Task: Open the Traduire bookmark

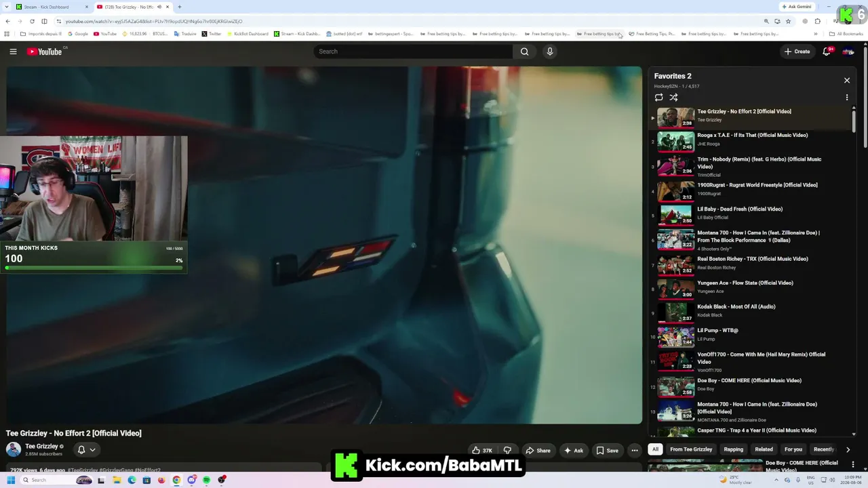Action: (x=184, y=34)
